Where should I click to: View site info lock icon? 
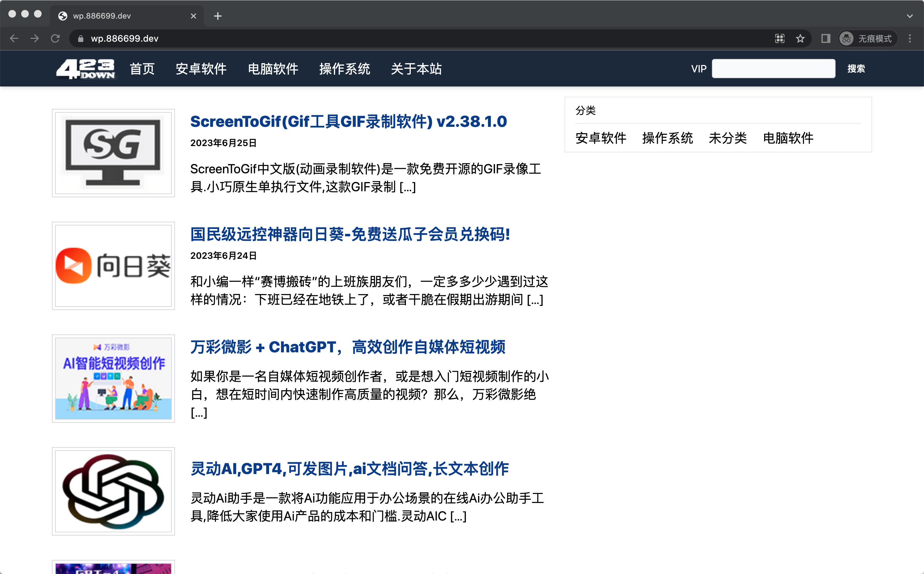point(80,38)
